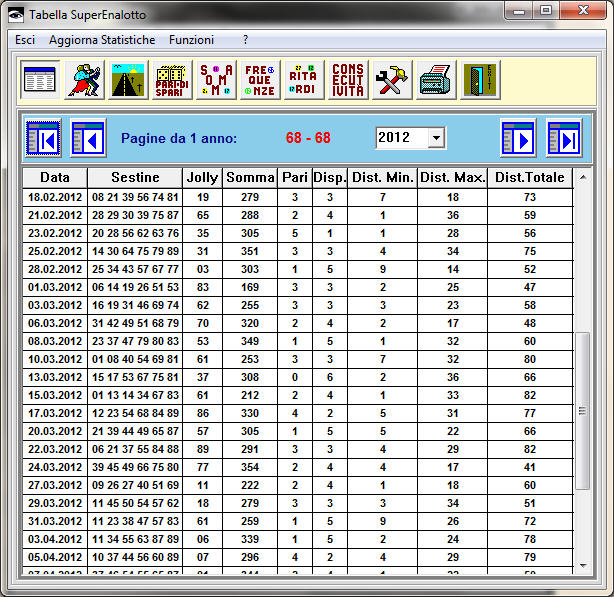Select sestina 31 42 49 51 68 79

coord(135,323)
